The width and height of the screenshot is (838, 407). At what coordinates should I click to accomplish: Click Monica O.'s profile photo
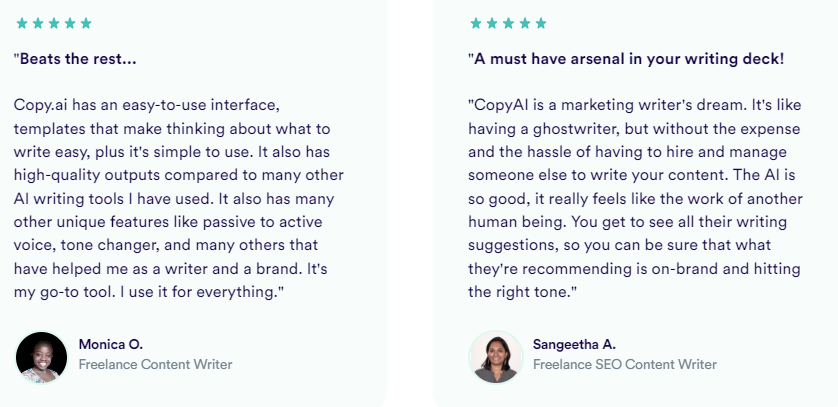pyautogui.click(x=42, y=356)
